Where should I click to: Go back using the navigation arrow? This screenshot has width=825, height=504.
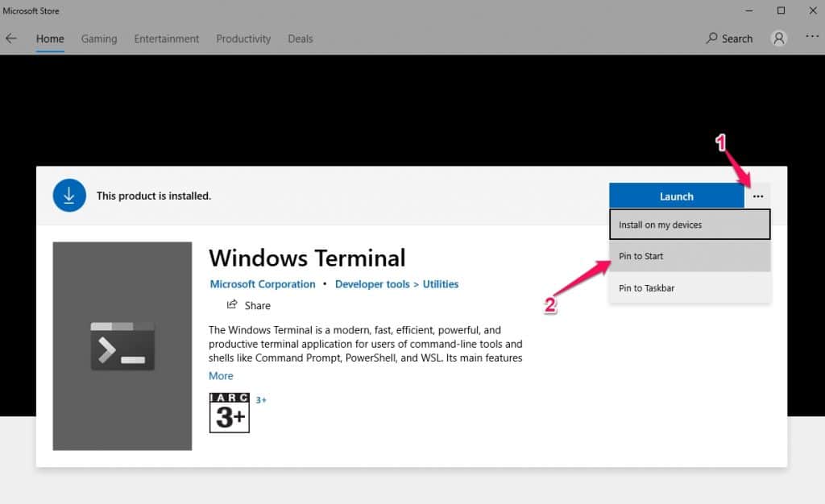click(12, 38)
